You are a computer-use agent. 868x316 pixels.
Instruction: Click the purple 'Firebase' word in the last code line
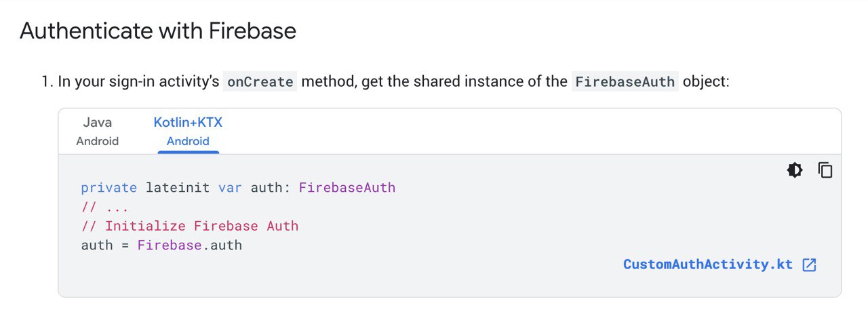pos(170,245)
